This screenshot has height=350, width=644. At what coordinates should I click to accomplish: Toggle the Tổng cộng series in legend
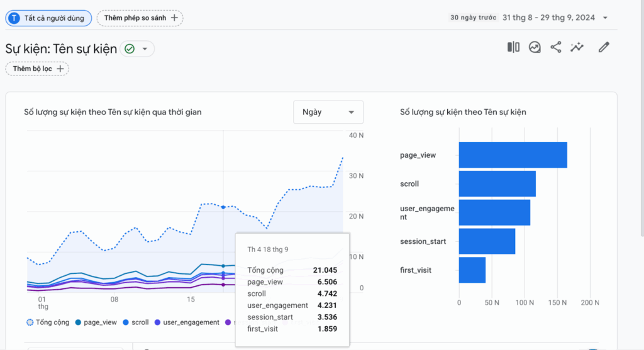coord(47,322)
